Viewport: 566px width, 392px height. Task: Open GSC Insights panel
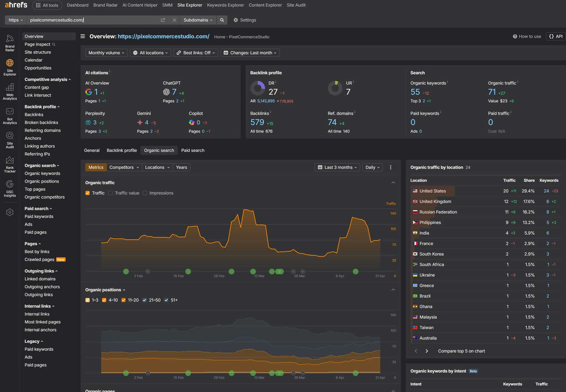tap(9, 188)
